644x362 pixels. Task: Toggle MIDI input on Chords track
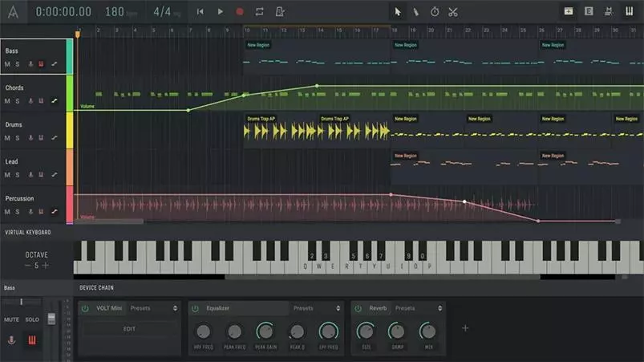tap(41, 101)
